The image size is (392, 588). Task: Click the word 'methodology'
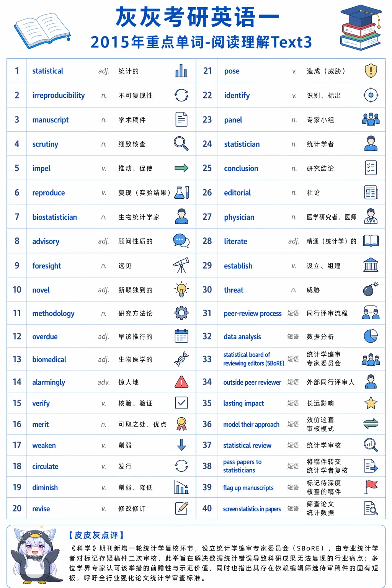54,314
